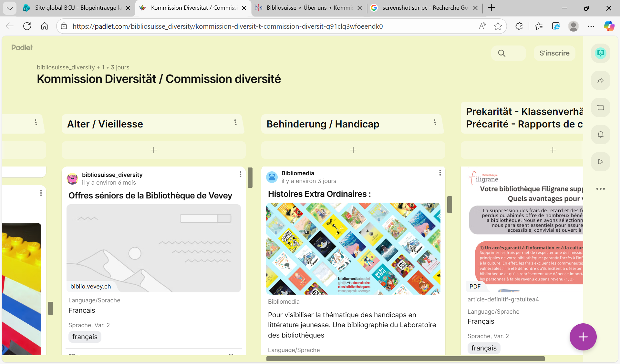620x364 pixels.
Task: Open Alter / Vieillesse section menu
Action: (x=235, y=122)
